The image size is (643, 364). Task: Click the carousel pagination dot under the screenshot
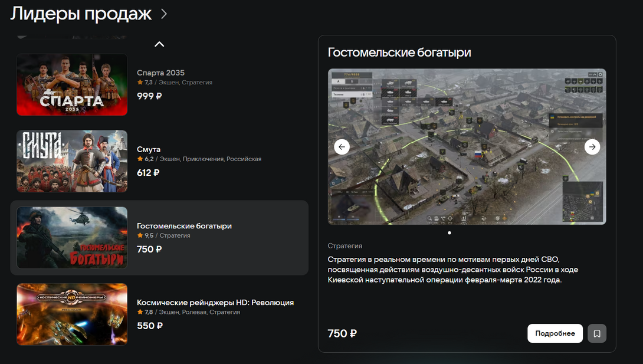point(450,233)
